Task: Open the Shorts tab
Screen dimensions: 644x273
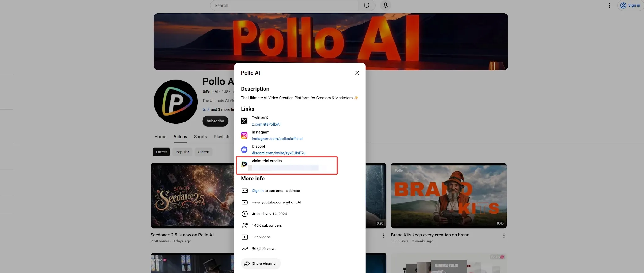Action: (x=200, y=137)
